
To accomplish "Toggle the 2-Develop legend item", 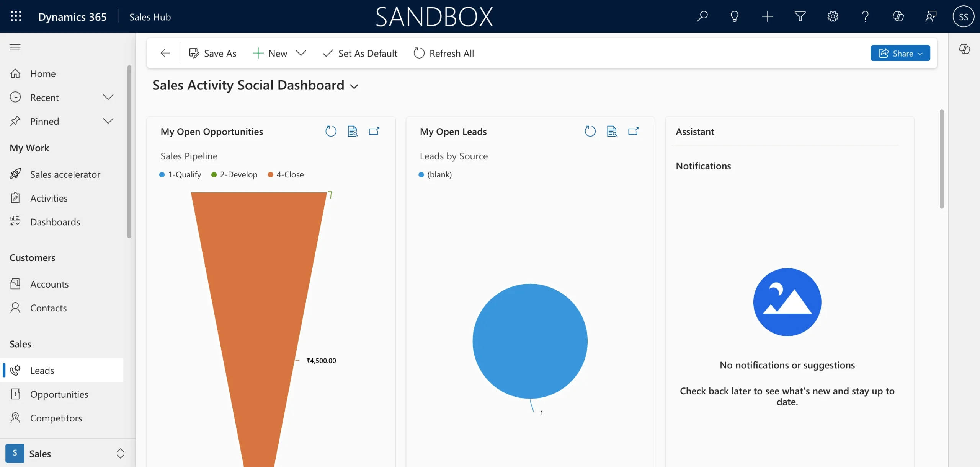I will pos(234,174).
